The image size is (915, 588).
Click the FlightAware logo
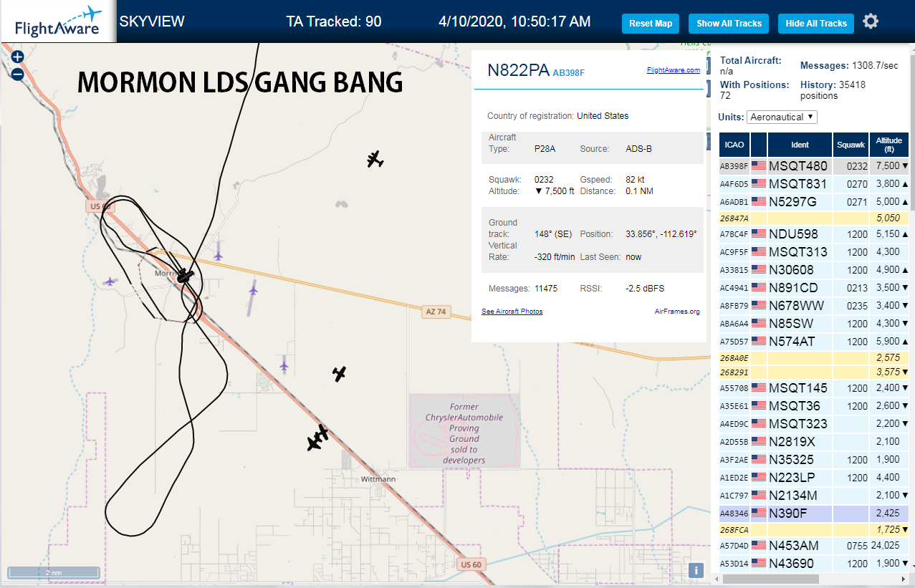coord(58,21)
